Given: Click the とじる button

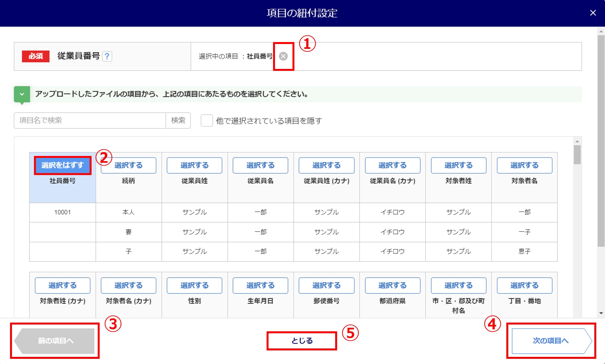Looking at the screenshot, I should [302, 341].
